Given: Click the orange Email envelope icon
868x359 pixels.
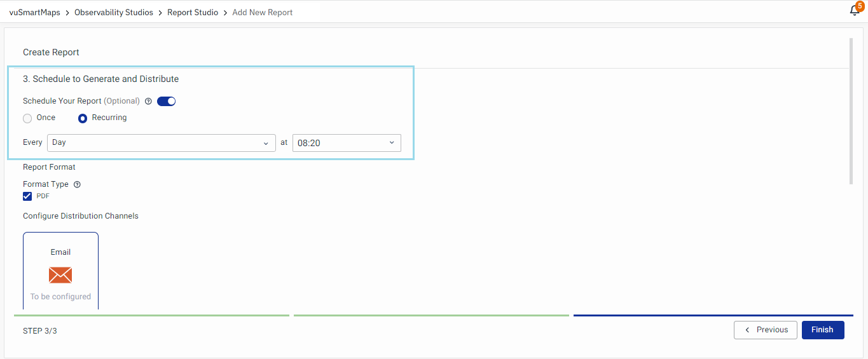Looking at the screenshot, I should click(x=60, y=275).
